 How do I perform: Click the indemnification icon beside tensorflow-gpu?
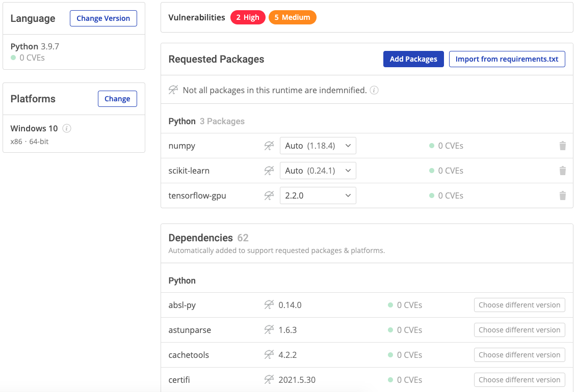tap(269, 195)
